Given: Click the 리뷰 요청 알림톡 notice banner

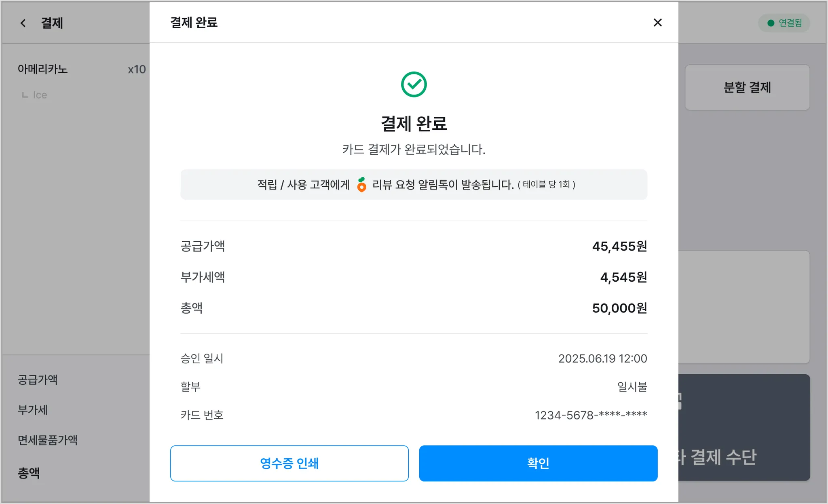Looking at the screenshot, I should pos(414,185).
